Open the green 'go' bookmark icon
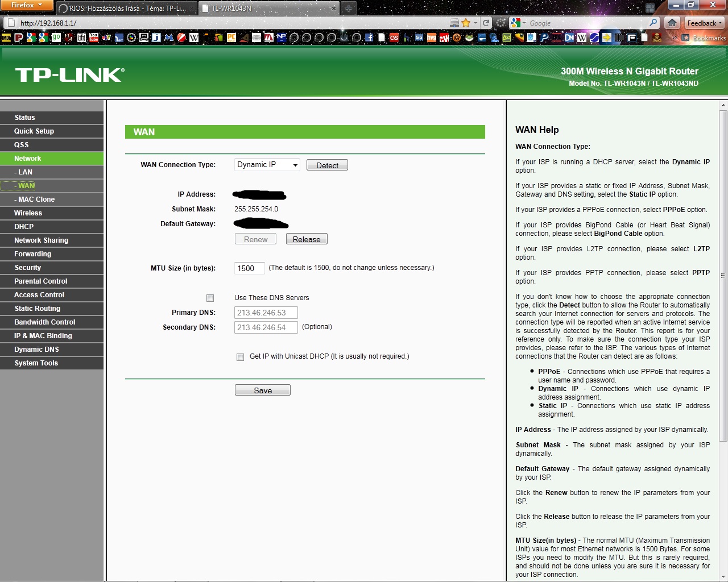The height and width of the screenshot is (582, 728). 56,38
